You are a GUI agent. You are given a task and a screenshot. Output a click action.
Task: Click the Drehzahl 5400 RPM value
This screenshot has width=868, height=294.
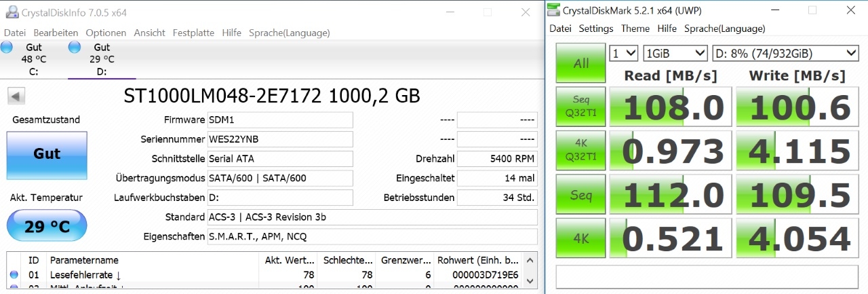(x=497, y=159)
